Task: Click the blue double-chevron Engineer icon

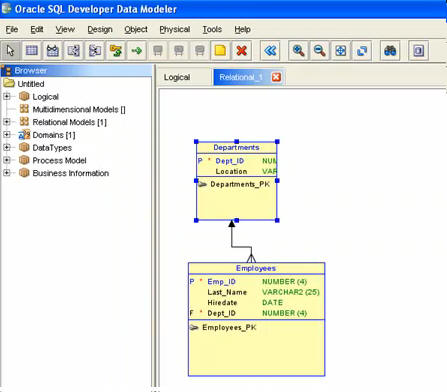Action: click(270, 51)
